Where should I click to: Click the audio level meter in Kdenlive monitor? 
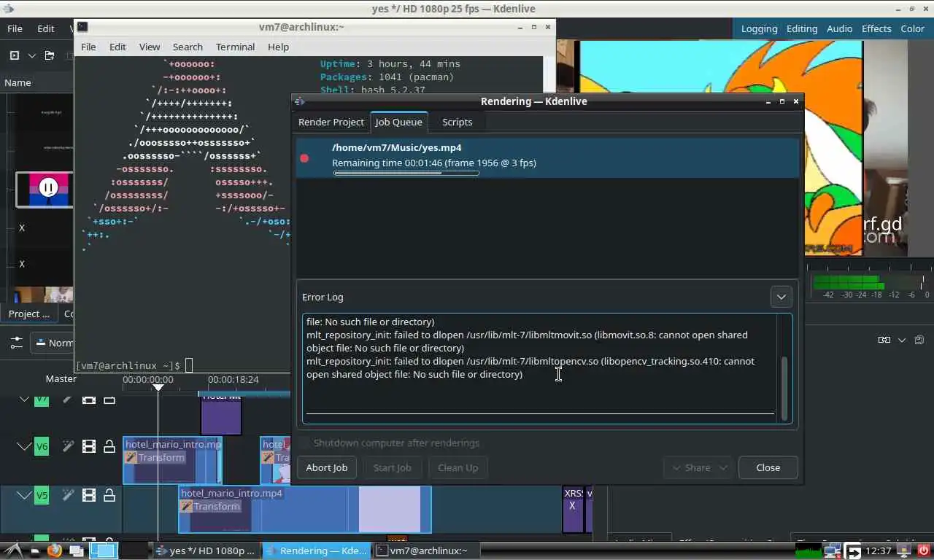click(x=868, y=282)
